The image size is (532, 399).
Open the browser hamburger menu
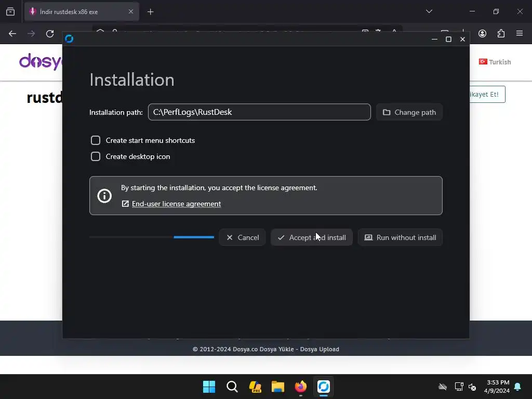[520, 34]
